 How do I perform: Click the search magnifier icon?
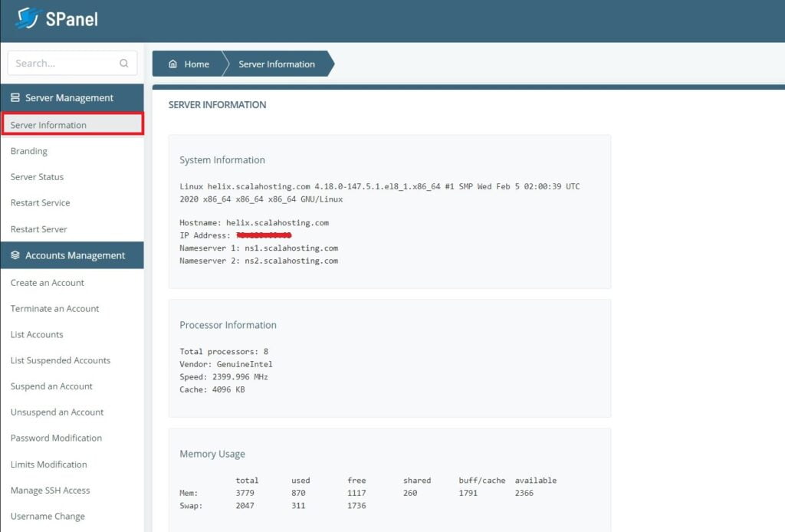click(124, 63)
